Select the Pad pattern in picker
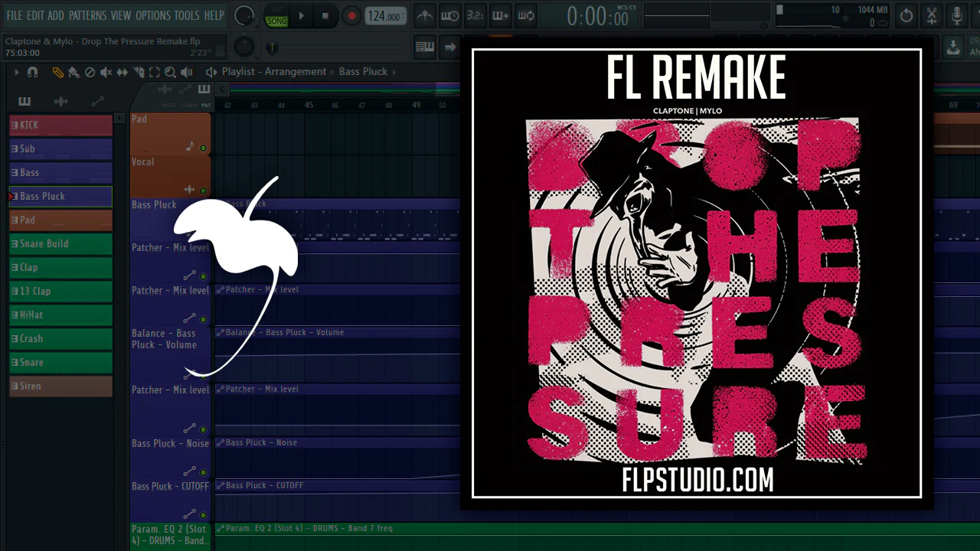Viewport: 980px width, 551px height. [60, 220]
